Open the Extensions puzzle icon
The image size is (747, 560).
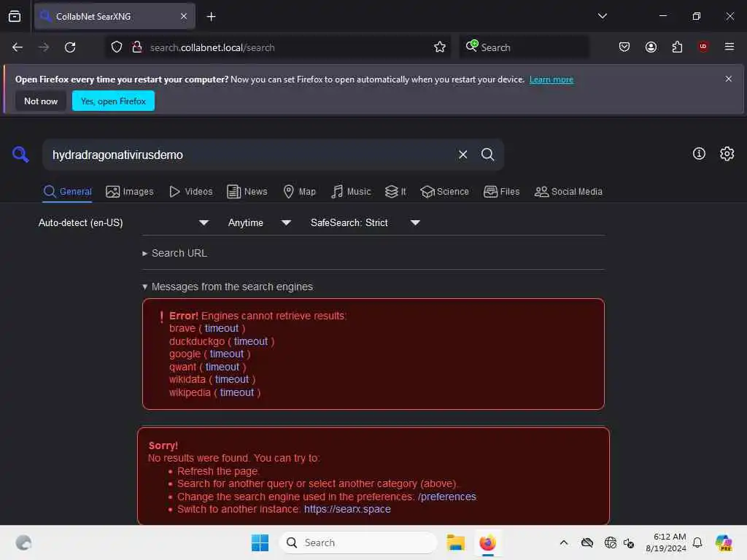click(x=677, y=47)
